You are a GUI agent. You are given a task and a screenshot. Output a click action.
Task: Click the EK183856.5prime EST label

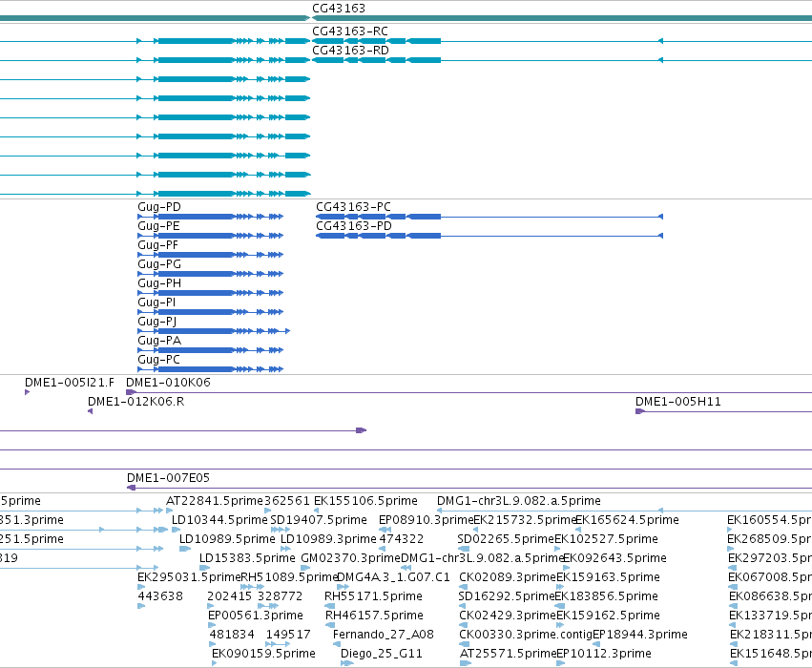pos(607,596)
